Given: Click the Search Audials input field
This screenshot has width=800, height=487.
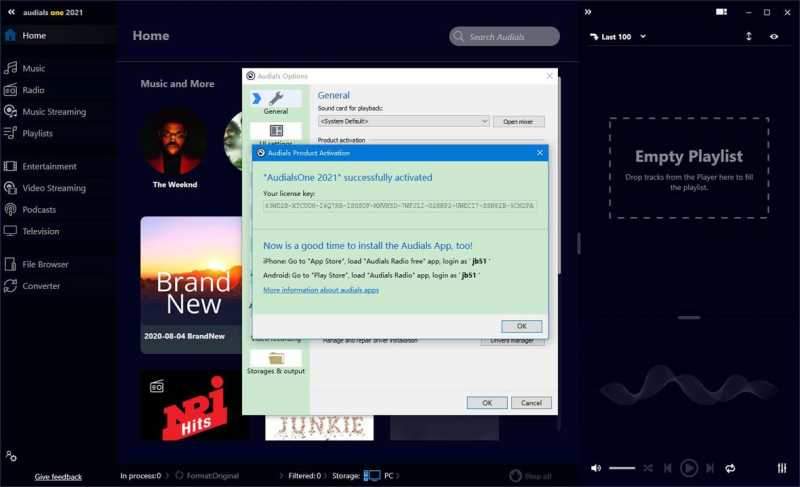Looking at the screenshot, I should [x=505, y=37].
